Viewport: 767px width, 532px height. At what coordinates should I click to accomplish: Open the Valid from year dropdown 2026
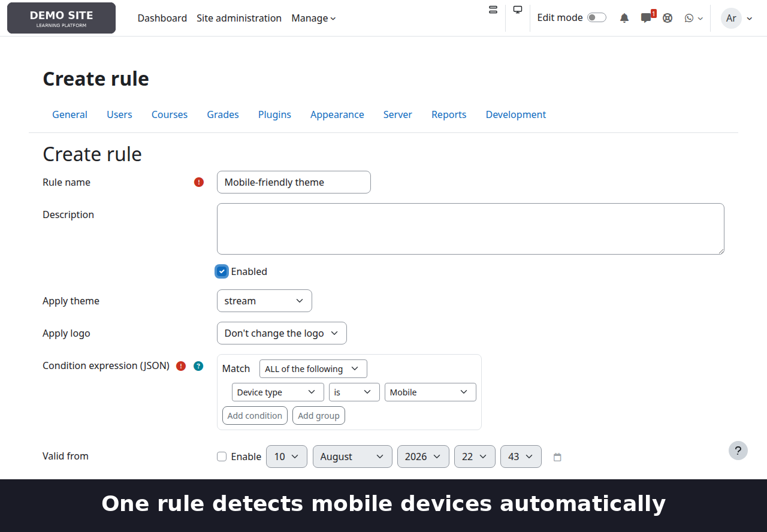pyautogui.click(x=423, y=457)
